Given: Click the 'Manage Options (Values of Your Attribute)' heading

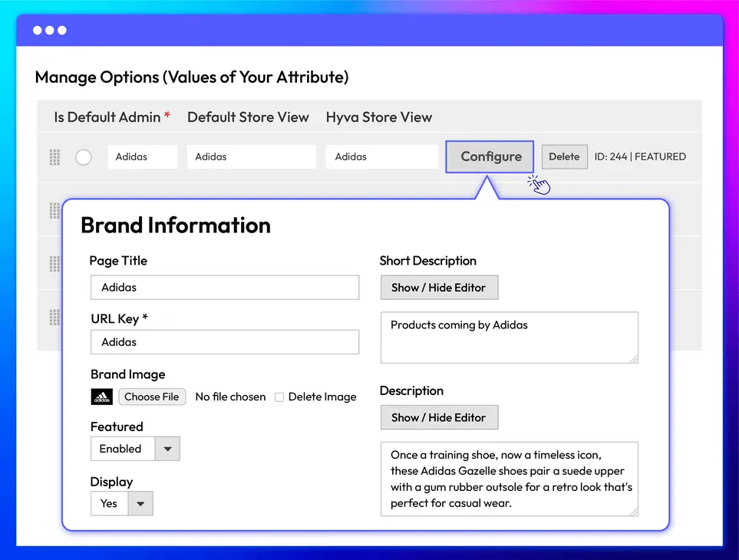Looking at the screenshot, I should point(192,77).
